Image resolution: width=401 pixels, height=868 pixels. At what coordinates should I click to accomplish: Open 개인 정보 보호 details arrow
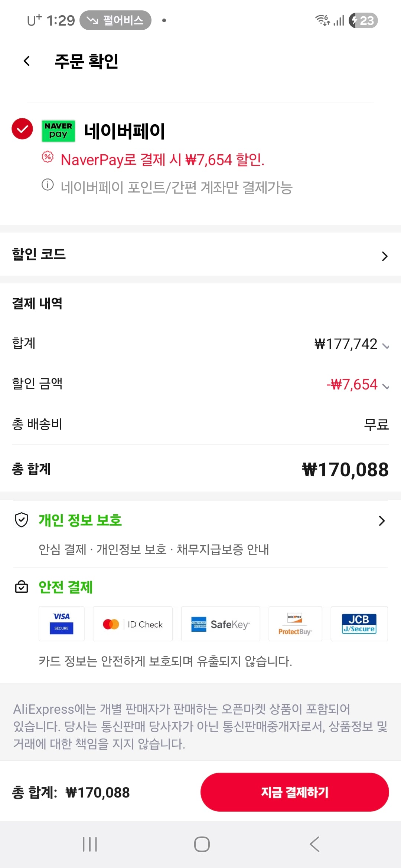pyautogui.click(x=382, y=521)
